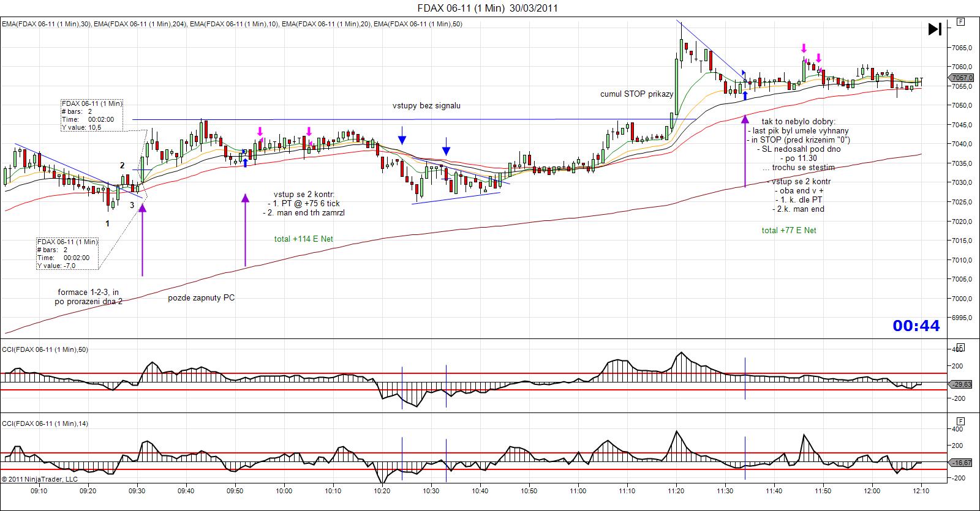980x511 pixels.
Task: Select the CCI 50 panel indicator label
Action: 45,349
